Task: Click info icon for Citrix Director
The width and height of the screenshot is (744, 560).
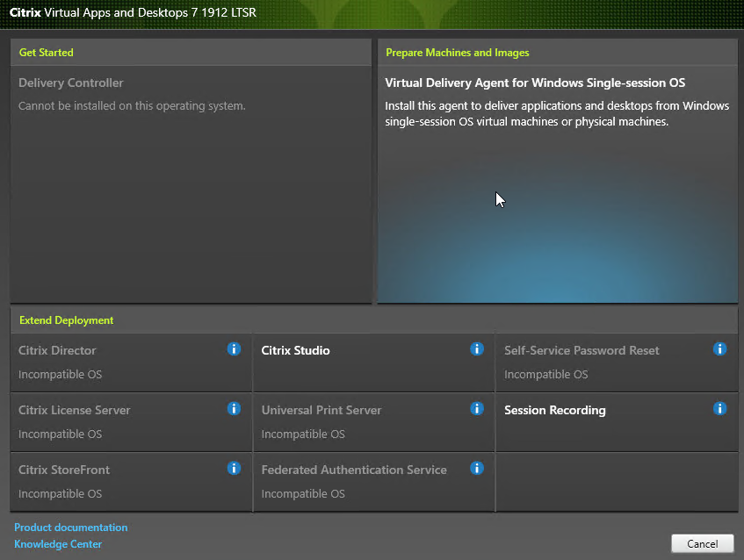Action: 234,349
